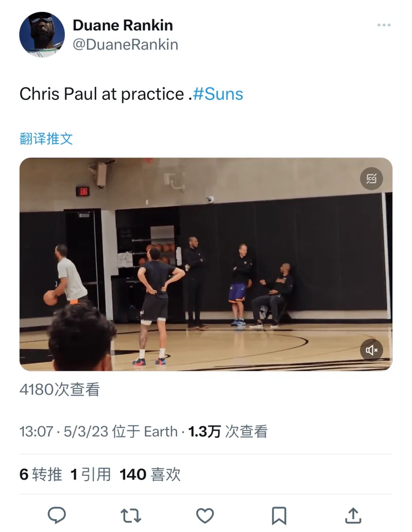View the 6 转推 retweets list

coord(41,474)
